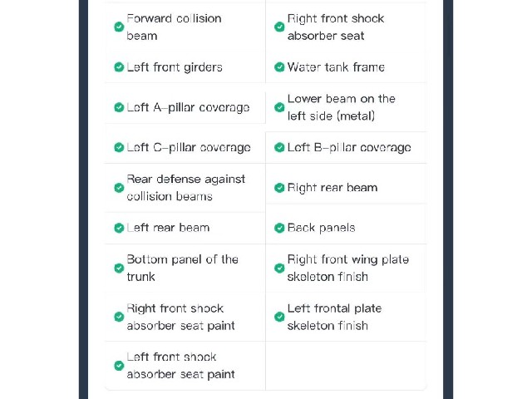
Task: Click the green check beside Left front girders
Action: (x=119, y=67)
